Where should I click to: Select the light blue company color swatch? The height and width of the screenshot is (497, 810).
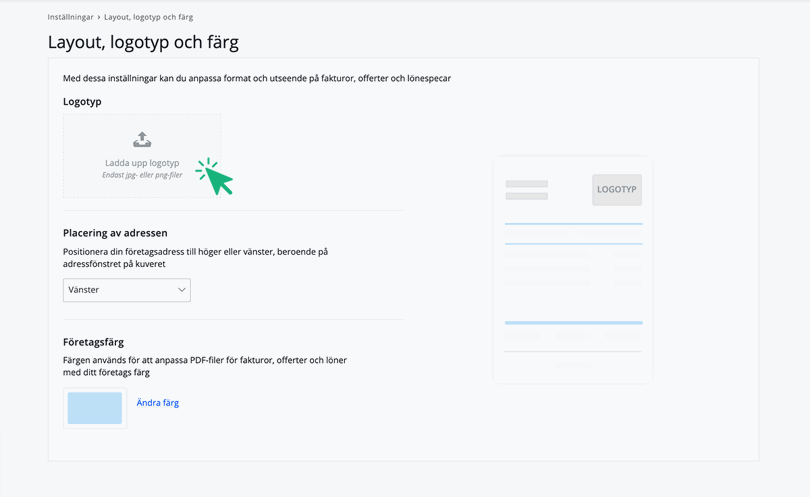click(x=94, y=408)
